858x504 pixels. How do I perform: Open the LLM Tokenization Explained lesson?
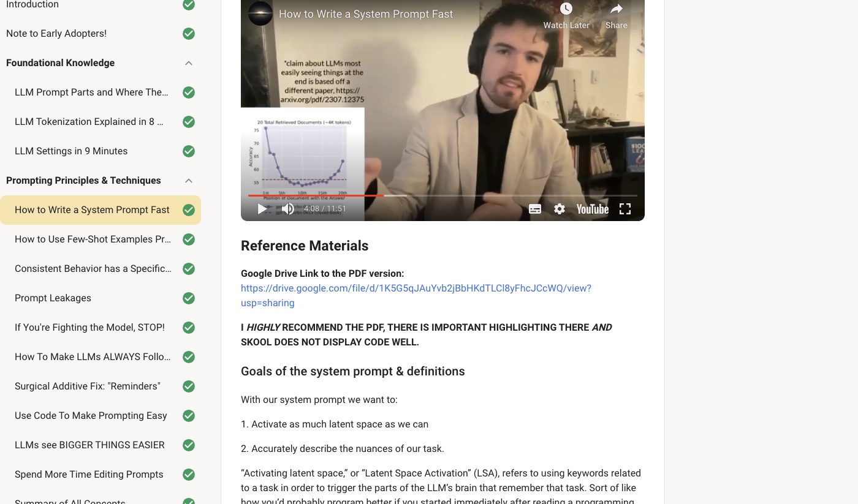click(x=89, y=122)
